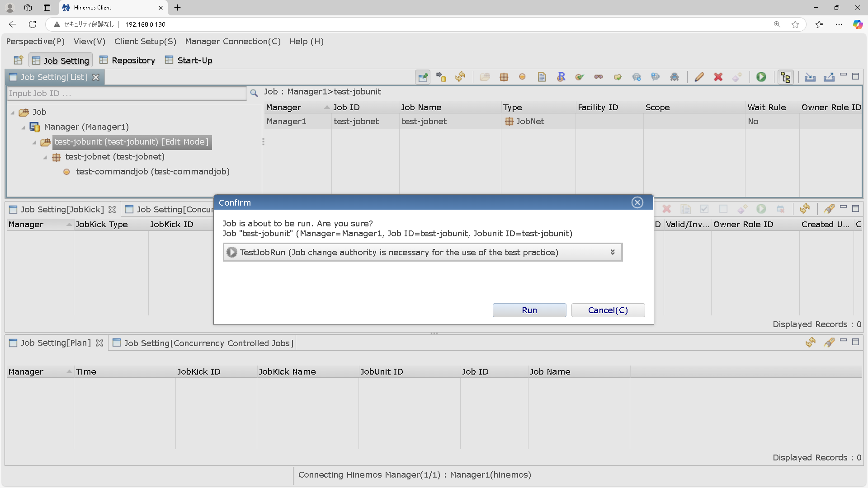Click the create file transfer job document icon

pyautogui.click(x=542, y=77)
